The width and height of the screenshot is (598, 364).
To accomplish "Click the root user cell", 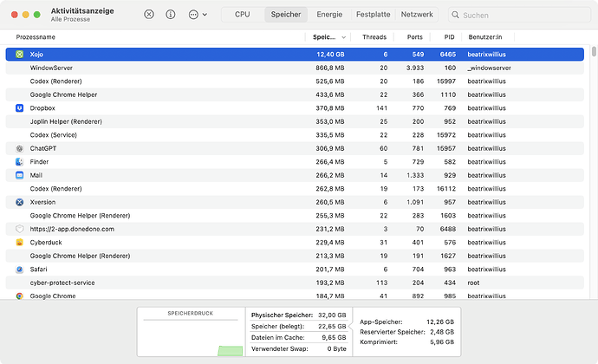I will [473, 283].
